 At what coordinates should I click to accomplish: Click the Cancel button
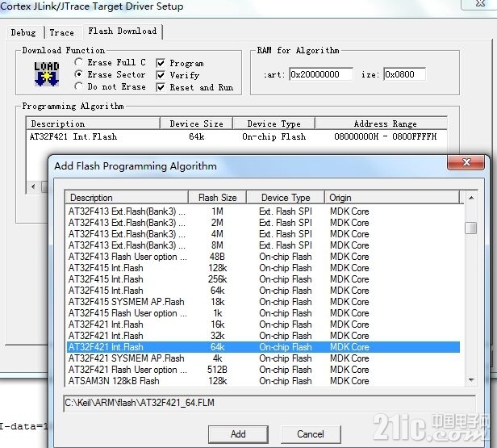click(x=311, y=433)
